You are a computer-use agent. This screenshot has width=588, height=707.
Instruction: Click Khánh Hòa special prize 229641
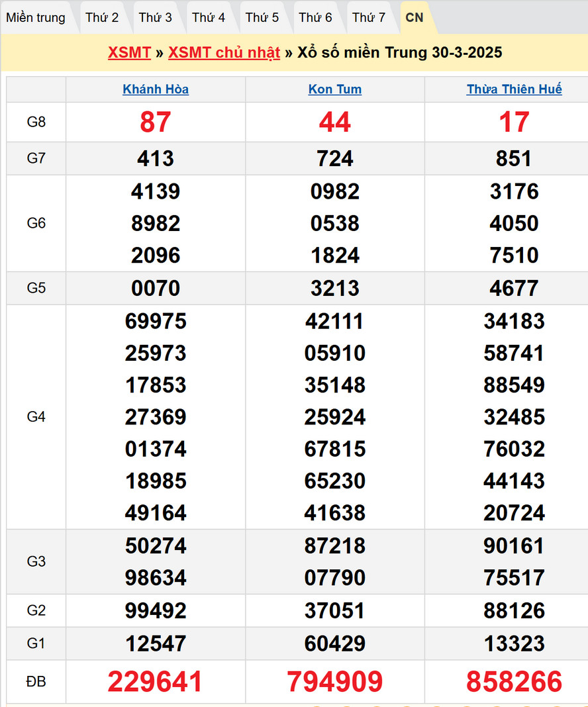click(x=156, y=682)
